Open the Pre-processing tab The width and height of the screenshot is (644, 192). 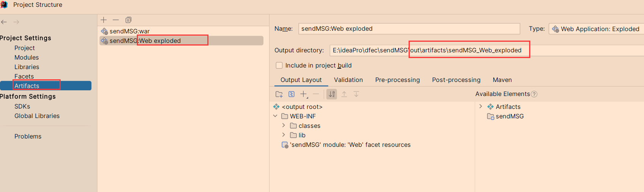tap(397, 80)
